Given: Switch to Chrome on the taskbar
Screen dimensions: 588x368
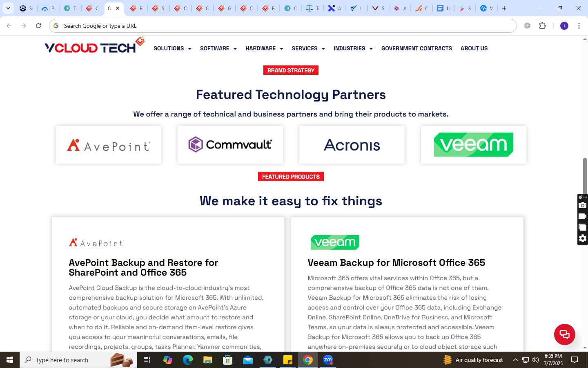Looking at the screenshot, I should pos(308,360).
